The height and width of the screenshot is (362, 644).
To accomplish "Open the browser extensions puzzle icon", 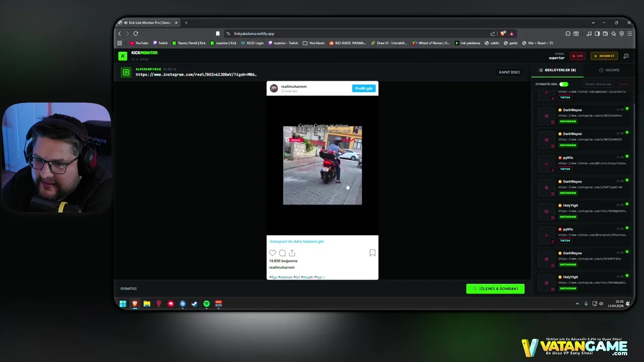I will pos(568,34).
